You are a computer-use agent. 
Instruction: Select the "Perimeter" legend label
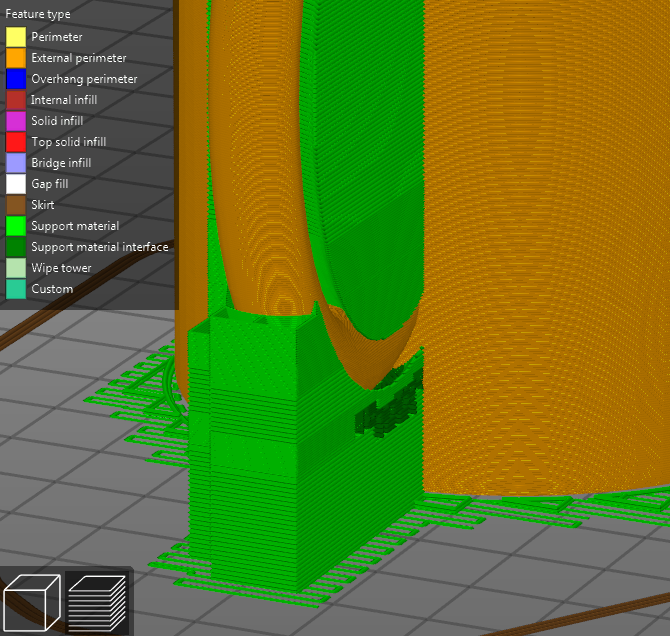[x=57, y=37]
